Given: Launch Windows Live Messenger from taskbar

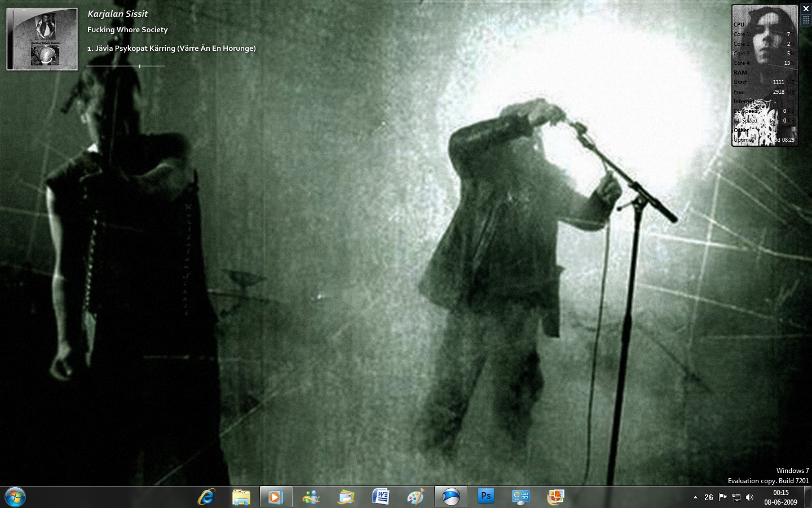Looking at the screenshot, I should tap(311, 497).
